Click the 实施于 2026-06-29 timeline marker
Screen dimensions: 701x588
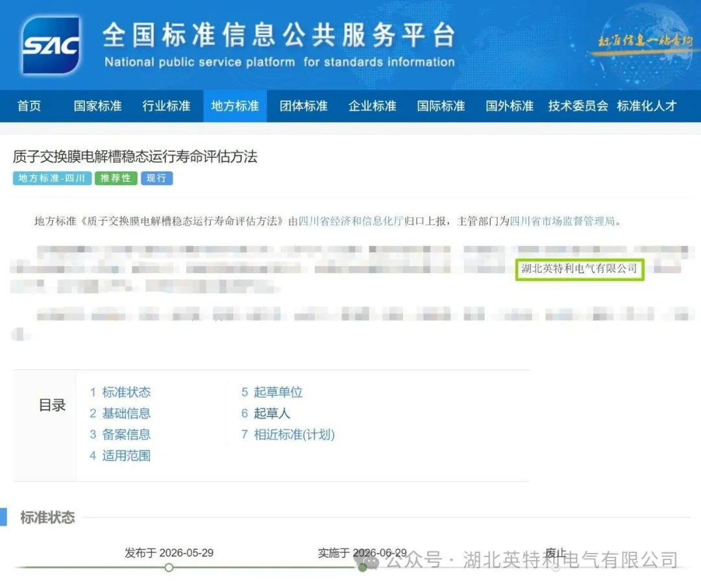tap(363, 567)
